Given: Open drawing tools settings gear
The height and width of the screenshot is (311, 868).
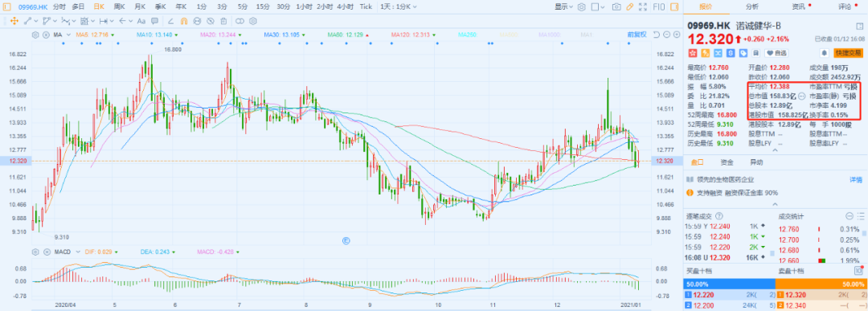Looking at the screenshot, I should [x=253, y=21].
